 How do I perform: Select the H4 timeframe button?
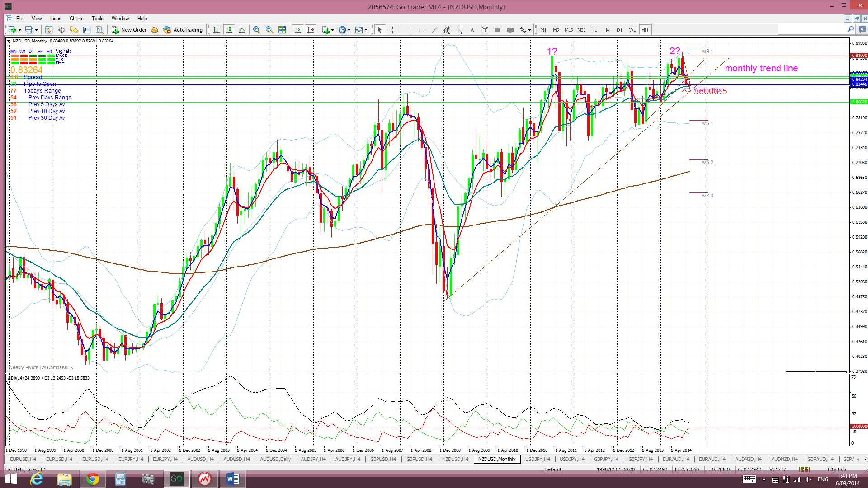tap(606, 30)
